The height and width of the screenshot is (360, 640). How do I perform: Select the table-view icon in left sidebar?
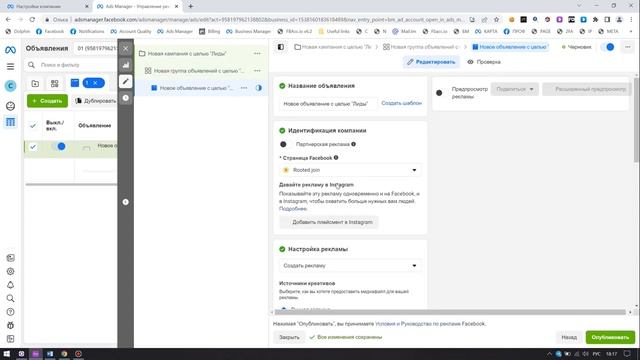click(x=10, y=122)
